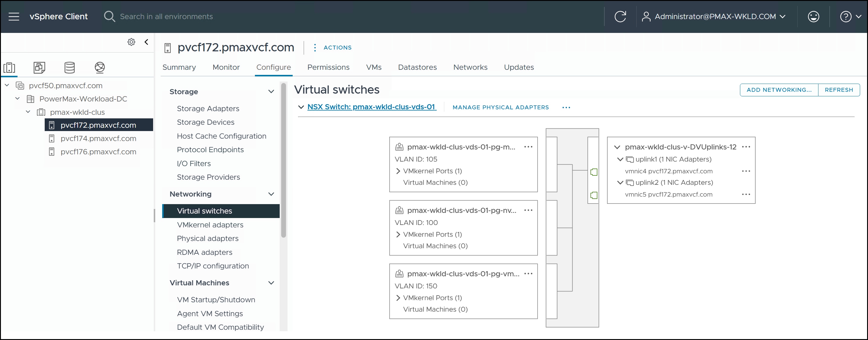Collapse the Storage section in Configure
This screenshot has height=340, width=868.
[x=271, y=92]
